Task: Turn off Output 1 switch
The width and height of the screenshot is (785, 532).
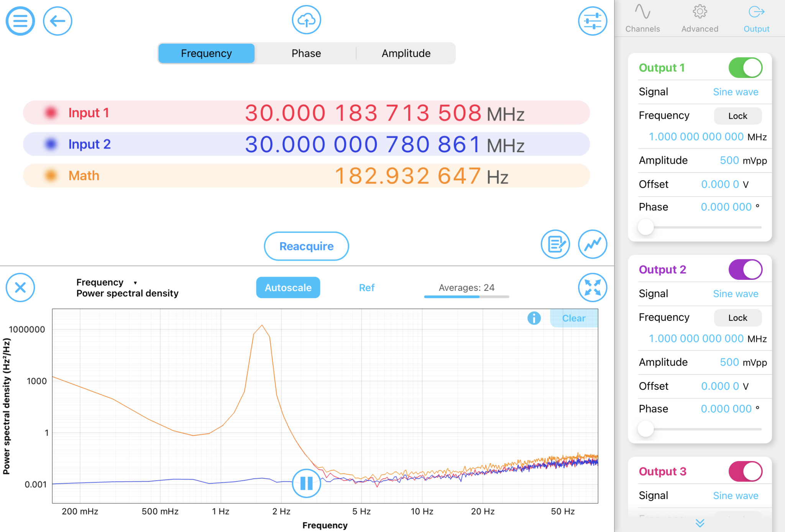Action: [x=745, y=68]
